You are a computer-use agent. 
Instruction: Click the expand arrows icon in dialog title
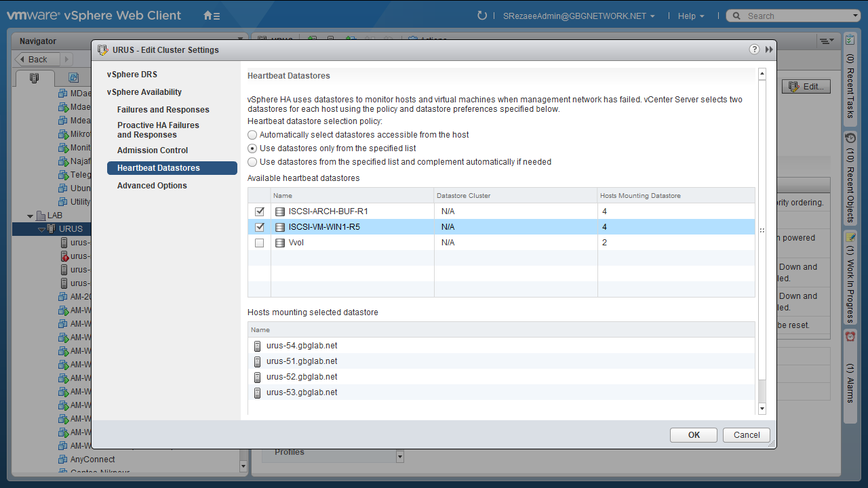click(x=769, y=49)
